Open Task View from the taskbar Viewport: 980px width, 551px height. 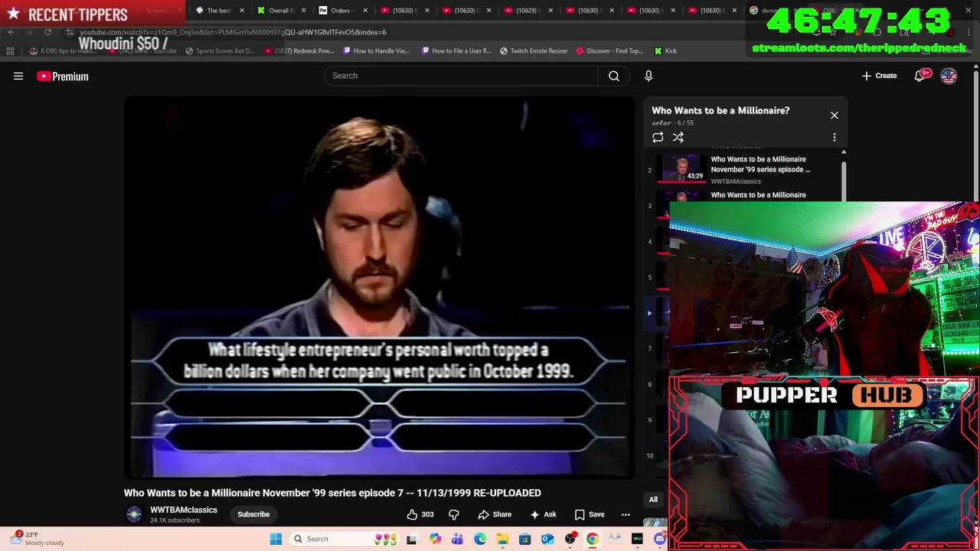[x=411, y=539]
